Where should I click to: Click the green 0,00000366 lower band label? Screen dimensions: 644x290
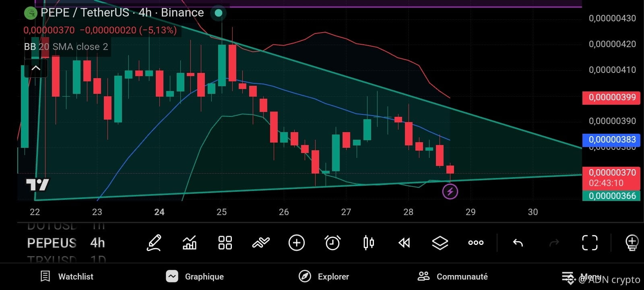(x=612, y=196)
